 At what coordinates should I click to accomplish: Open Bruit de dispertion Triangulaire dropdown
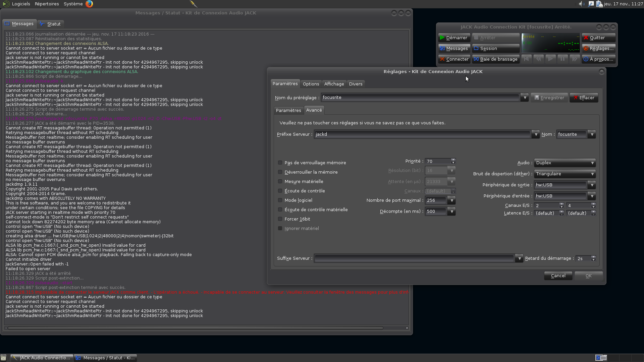point(565,174)
